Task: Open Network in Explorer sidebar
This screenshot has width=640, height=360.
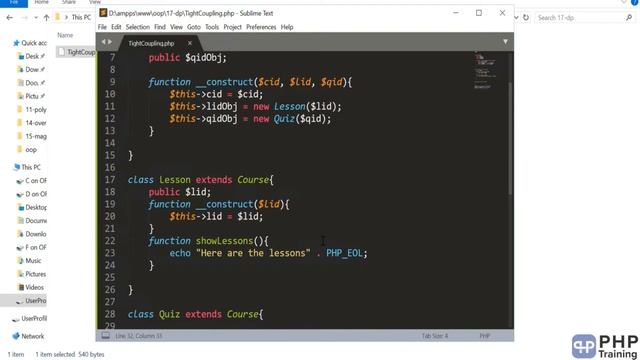Action: point(28,336)
